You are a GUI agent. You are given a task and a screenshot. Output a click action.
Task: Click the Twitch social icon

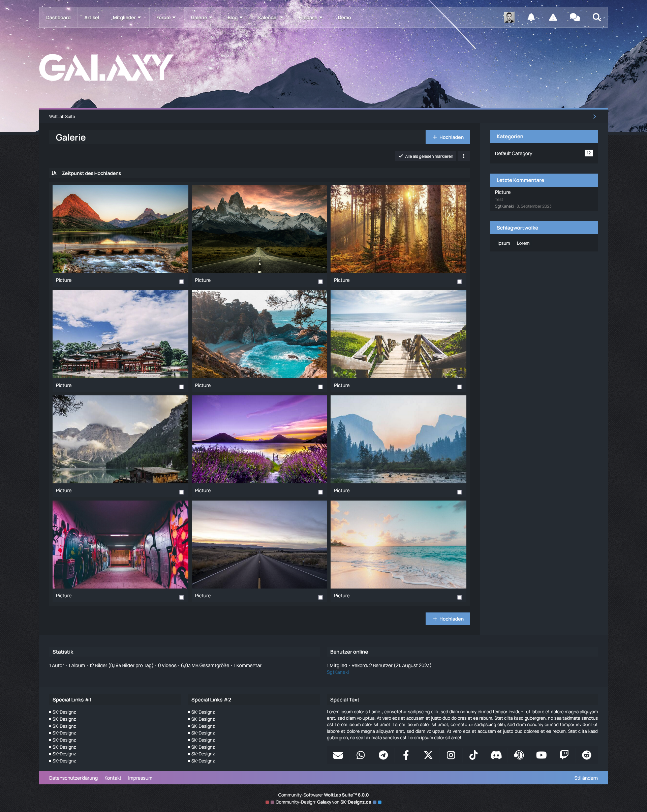564,755
